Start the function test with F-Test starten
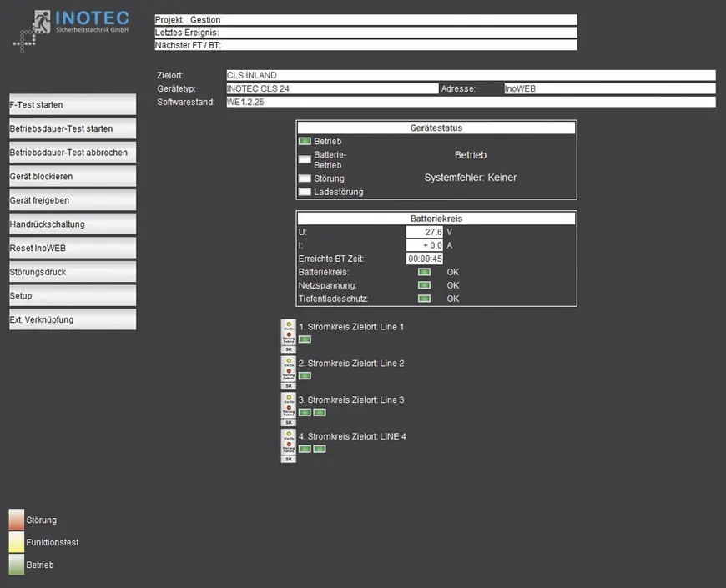 [x=73, y=105]
